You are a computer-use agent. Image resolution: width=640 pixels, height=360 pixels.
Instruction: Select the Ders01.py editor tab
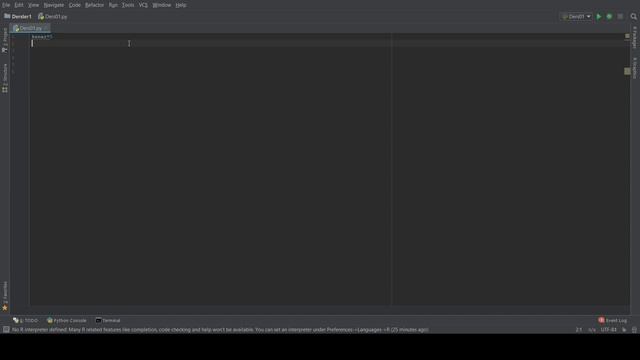point(29,28)
